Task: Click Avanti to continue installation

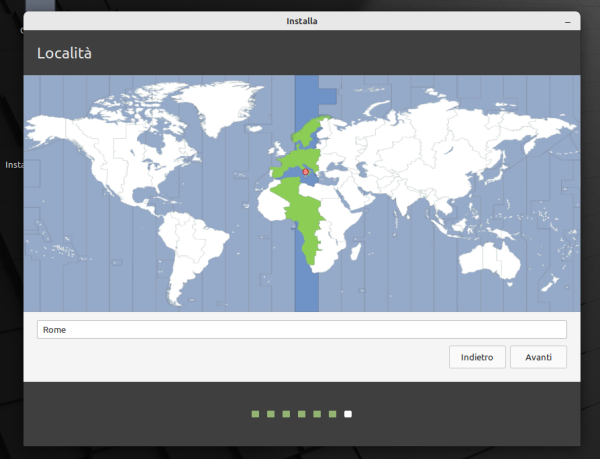Action: pyautogui.click(x=538, y=356)
